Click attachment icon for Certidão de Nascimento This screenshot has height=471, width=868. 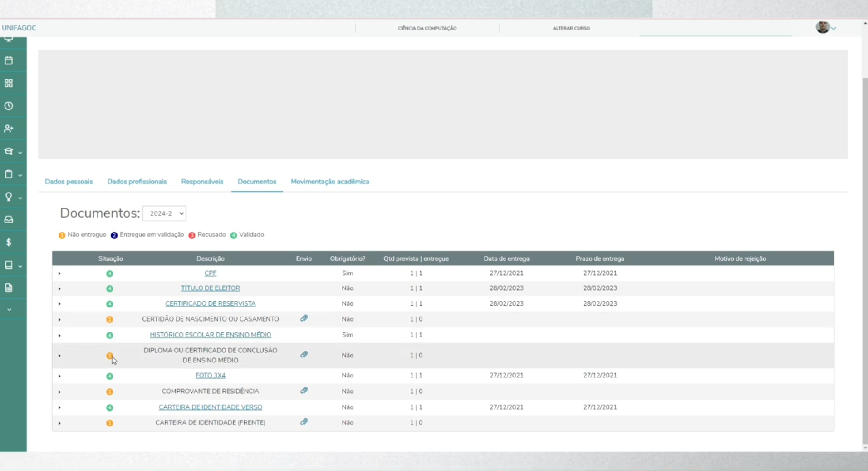click(x=304, y=318)
